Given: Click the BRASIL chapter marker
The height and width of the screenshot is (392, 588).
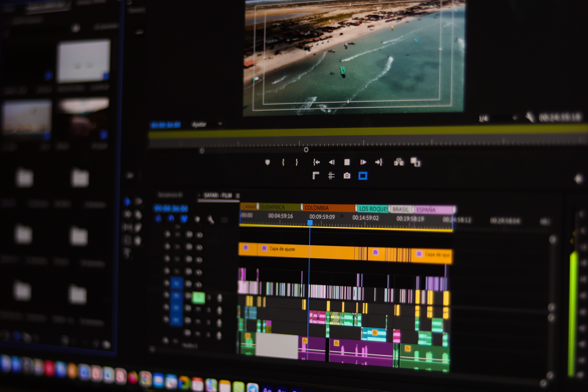Looking at the screenshot, I should coord(401,209).
